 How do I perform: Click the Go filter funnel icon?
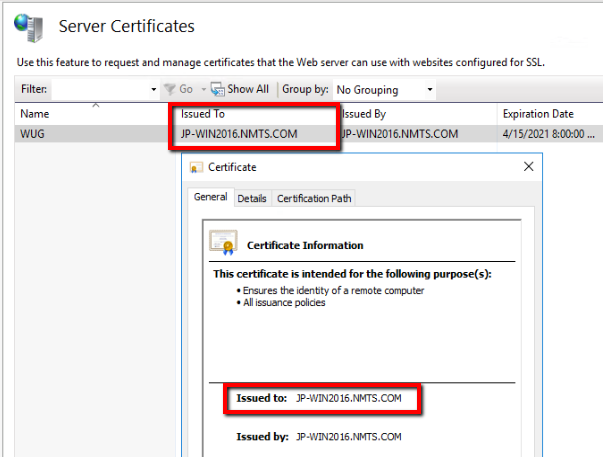coord(169,90)
